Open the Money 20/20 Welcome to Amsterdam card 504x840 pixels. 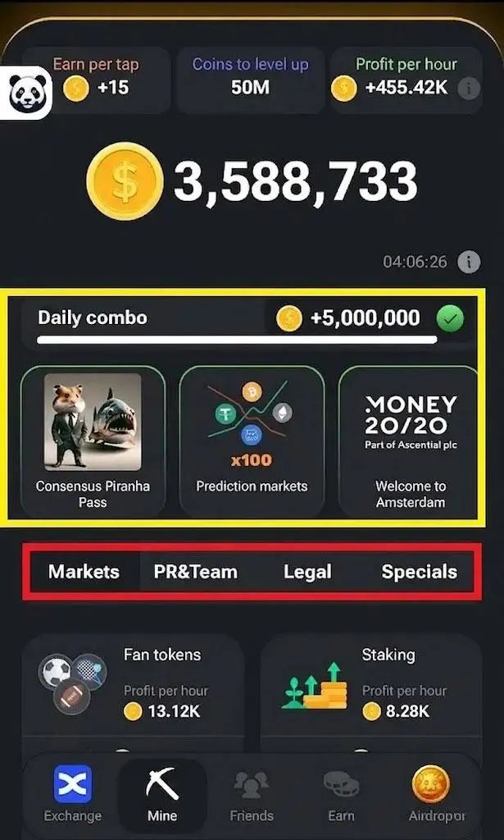409,442
